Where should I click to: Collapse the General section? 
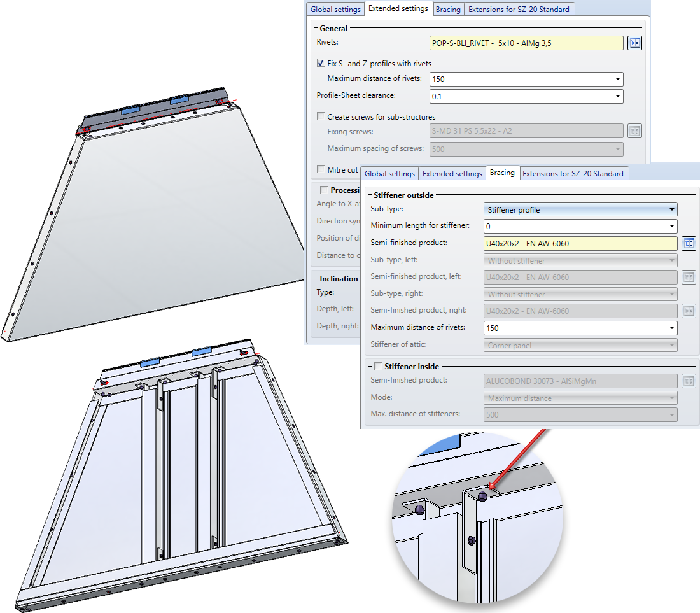(315, 28)
